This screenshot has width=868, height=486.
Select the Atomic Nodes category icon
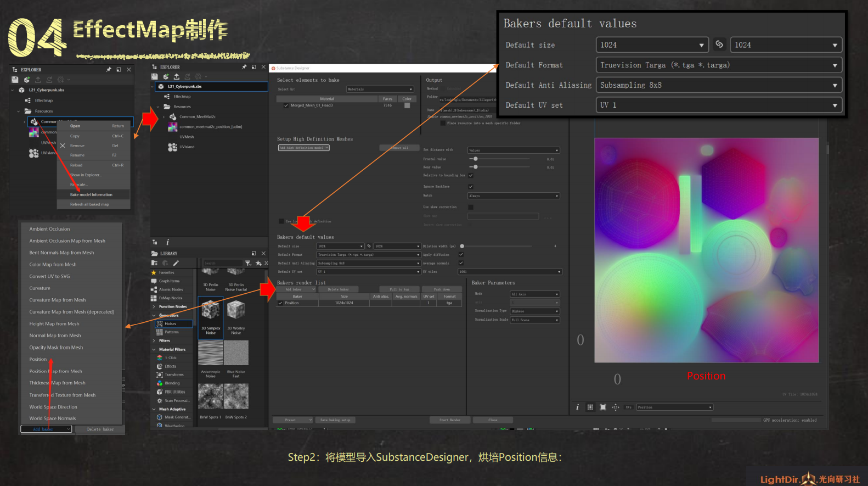pyautogui.click(x=154, y=289)
